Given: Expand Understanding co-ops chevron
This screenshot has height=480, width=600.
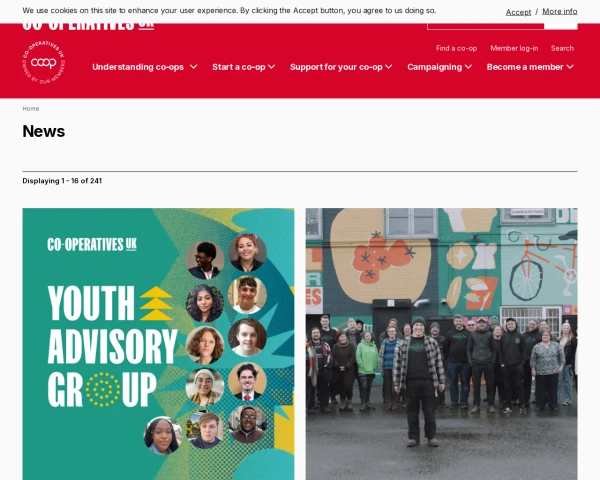Looking at the screenshot, I should coord(194,67).
